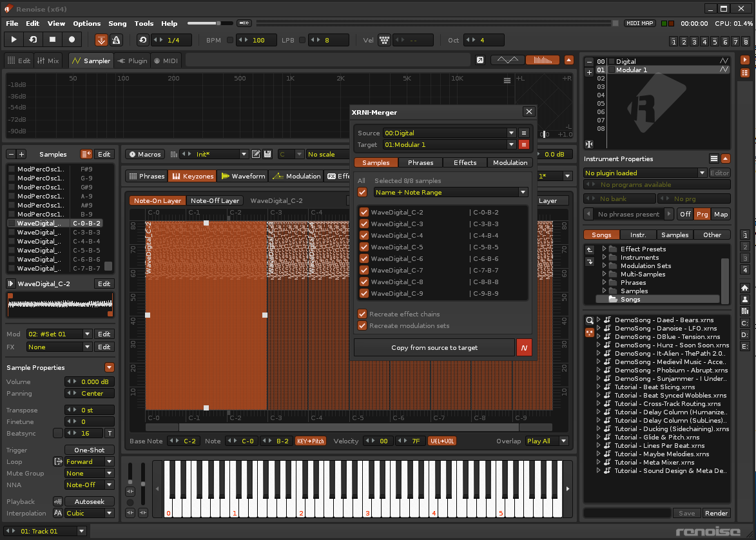The height and width of the screenshot is (540, 756).
Task: Select the Note-Off Layer button
Action: [215, 200]
